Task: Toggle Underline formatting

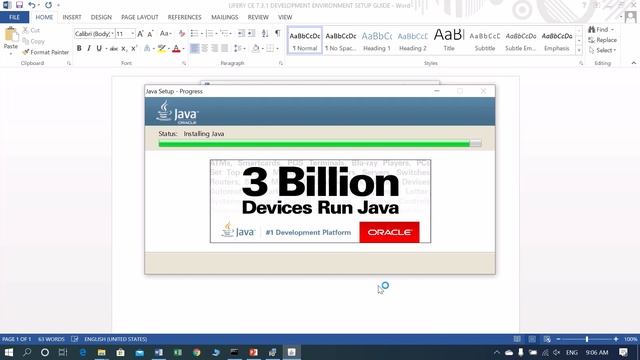Action: coord(99,49)
